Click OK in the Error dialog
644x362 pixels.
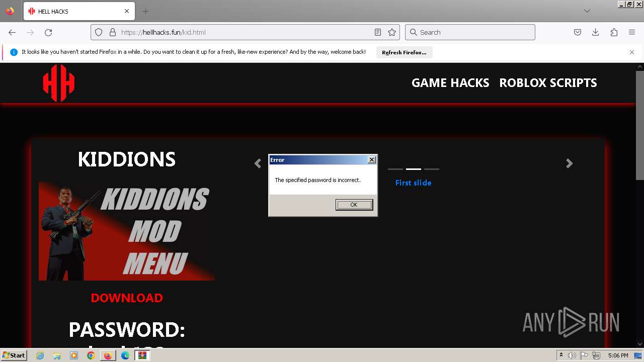tap(354, 205)
